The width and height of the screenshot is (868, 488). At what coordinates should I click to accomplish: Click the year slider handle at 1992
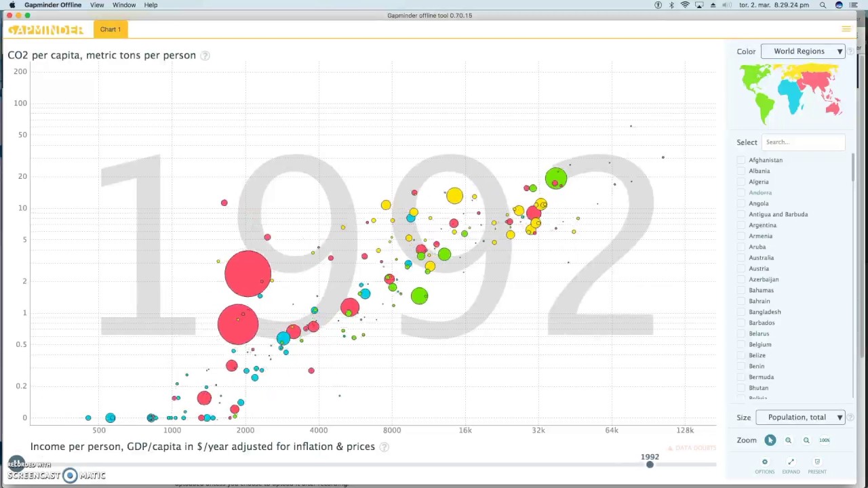click(x=650, y=464)
